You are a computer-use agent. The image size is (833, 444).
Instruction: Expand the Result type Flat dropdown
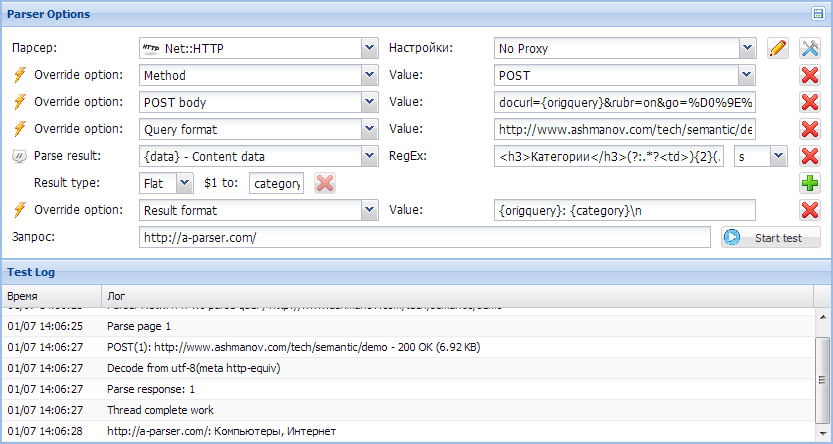tap(184, 183)
